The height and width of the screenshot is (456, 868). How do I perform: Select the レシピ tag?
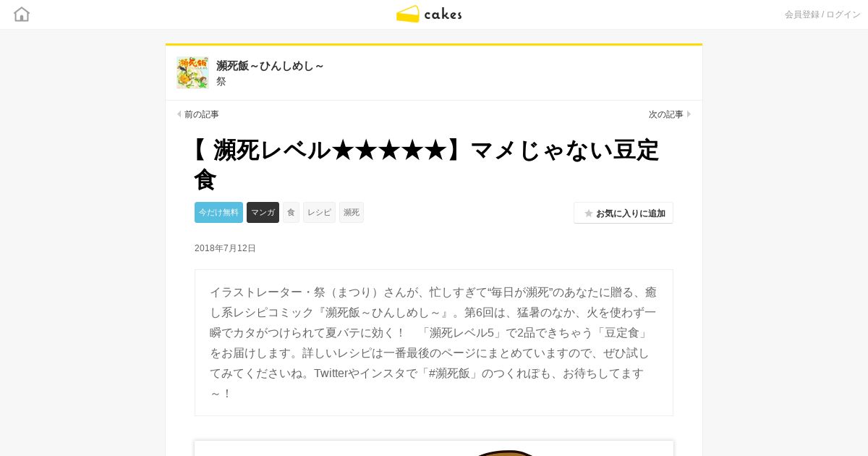point(319,212)
